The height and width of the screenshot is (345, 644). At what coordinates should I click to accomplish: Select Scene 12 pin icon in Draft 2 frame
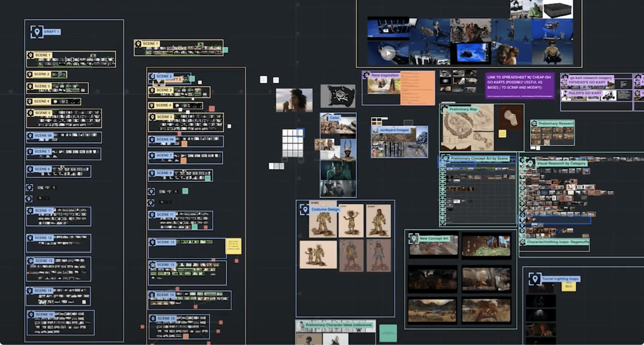(153, 242)
